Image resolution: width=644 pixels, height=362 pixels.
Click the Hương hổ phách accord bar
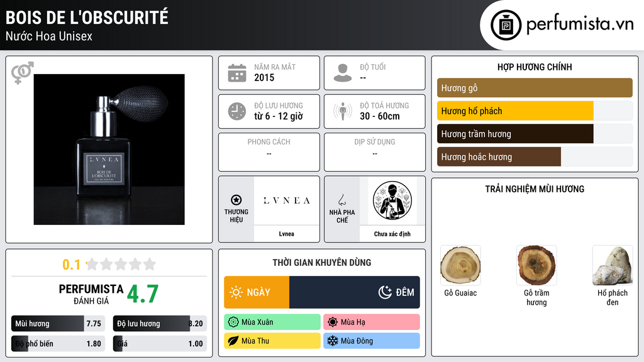click(x=535, y=111)
